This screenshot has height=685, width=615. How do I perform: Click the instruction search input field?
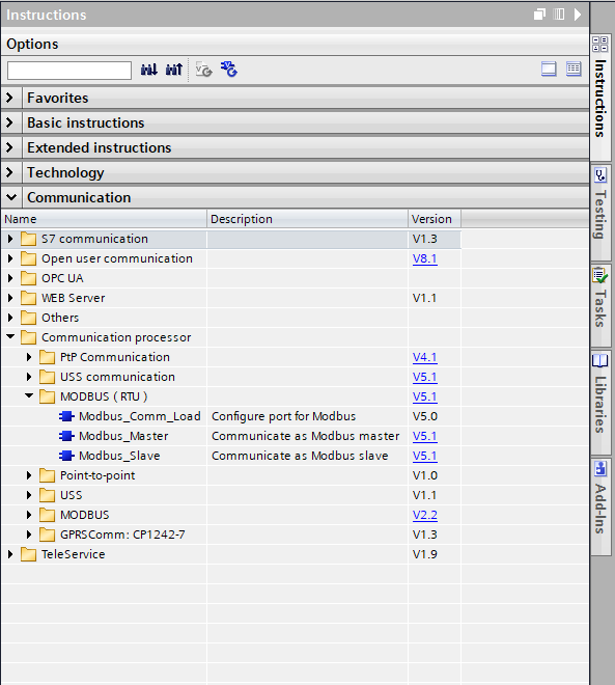click(x=69, y=70)
